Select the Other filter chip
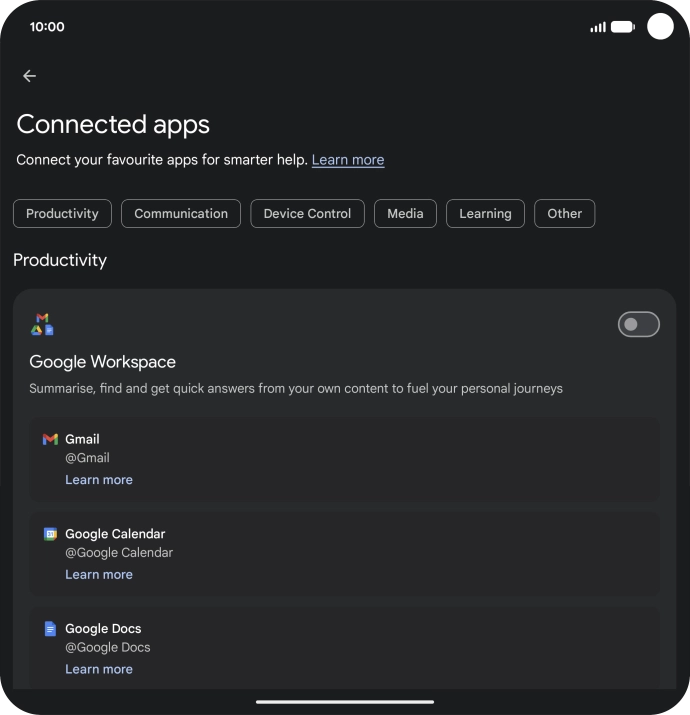The height and width of the screenshot is (715, 690). (x=564, y=213)
